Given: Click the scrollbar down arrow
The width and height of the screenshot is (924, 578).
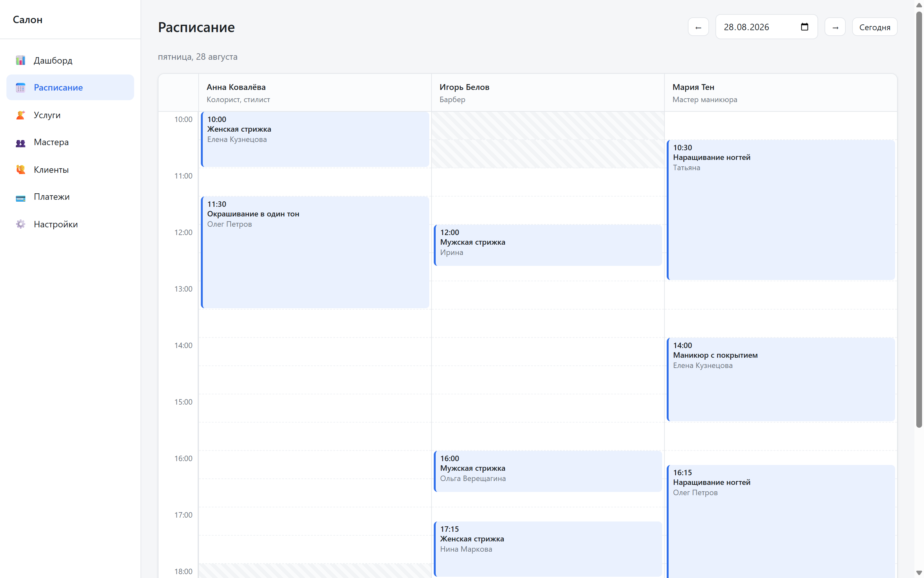Looking at the screenshot, I should tap(919, 573).
